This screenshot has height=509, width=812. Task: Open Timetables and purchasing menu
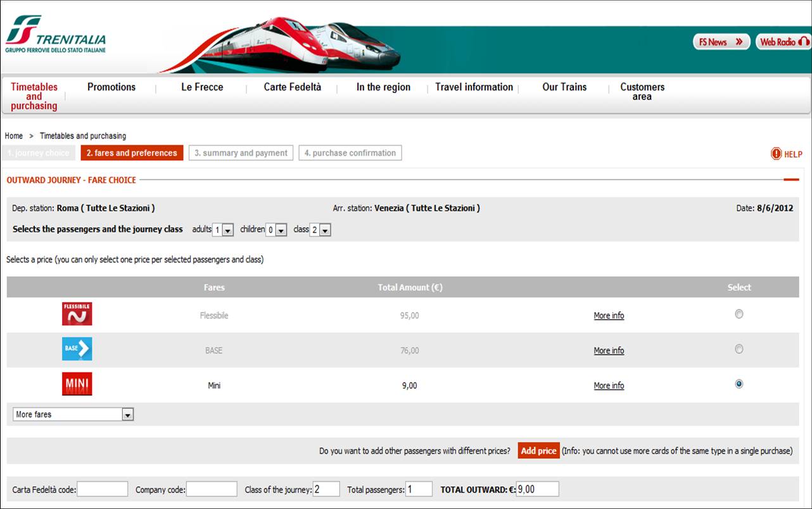(x=34, y=96)
